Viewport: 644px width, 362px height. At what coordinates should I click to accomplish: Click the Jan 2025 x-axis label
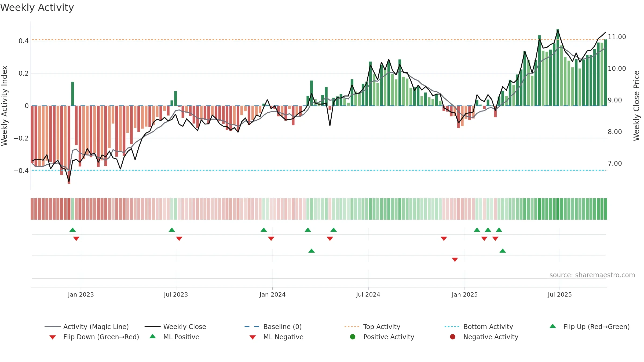464,294
